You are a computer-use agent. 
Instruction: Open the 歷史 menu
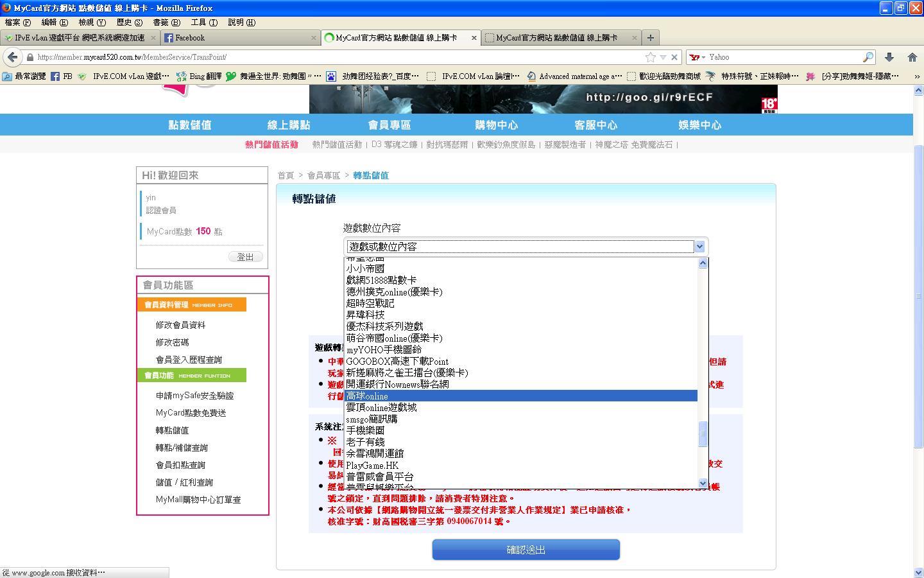coord(129,22)
